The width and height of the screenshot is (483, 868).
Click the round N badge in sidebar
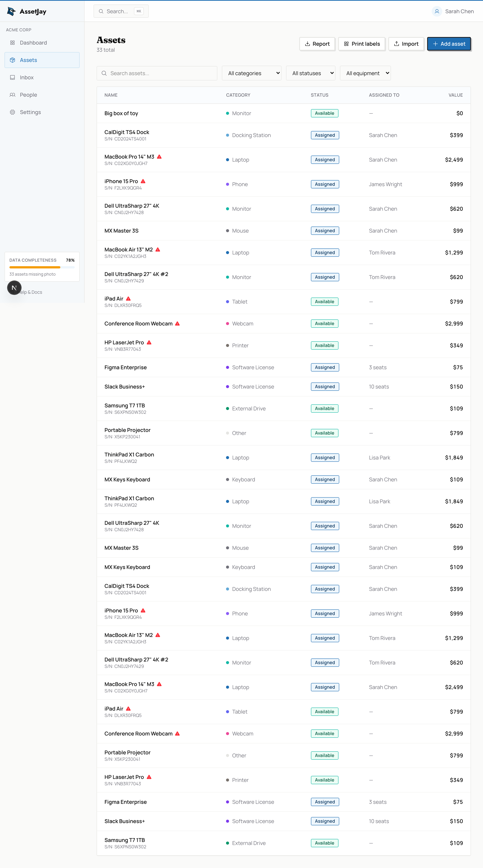(14, 288)
